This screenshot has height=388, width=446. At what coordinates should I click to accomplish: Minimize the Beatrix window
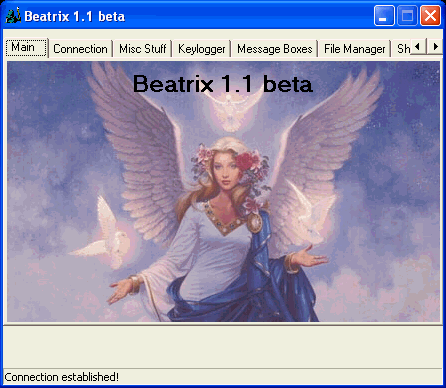click(x=384, y=15)
